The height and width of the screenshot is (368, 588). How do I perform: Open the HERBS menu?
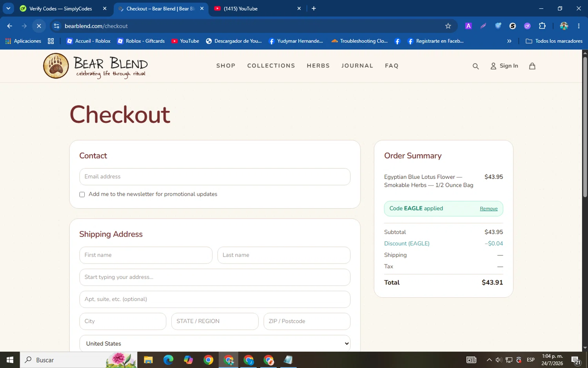click(x=318, y=66)
